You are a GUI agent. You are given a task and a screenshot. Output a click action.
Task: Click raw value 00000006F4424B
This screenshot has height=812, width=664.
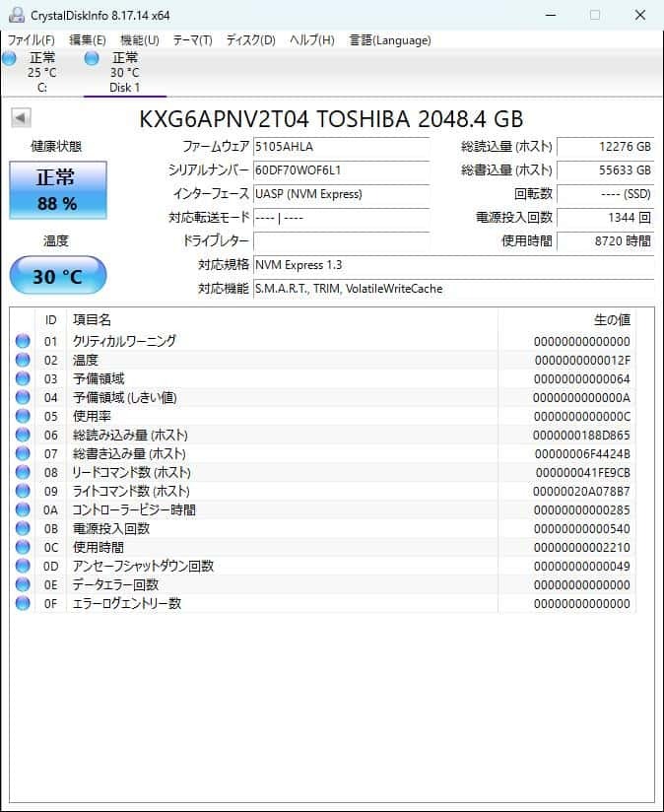click(582, 453)
